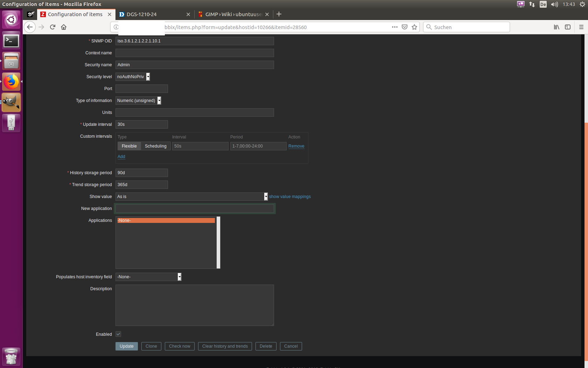The width and height of the screenshot is (588, 368).
Task: Go back to previous page
Action: click(30, 27)
